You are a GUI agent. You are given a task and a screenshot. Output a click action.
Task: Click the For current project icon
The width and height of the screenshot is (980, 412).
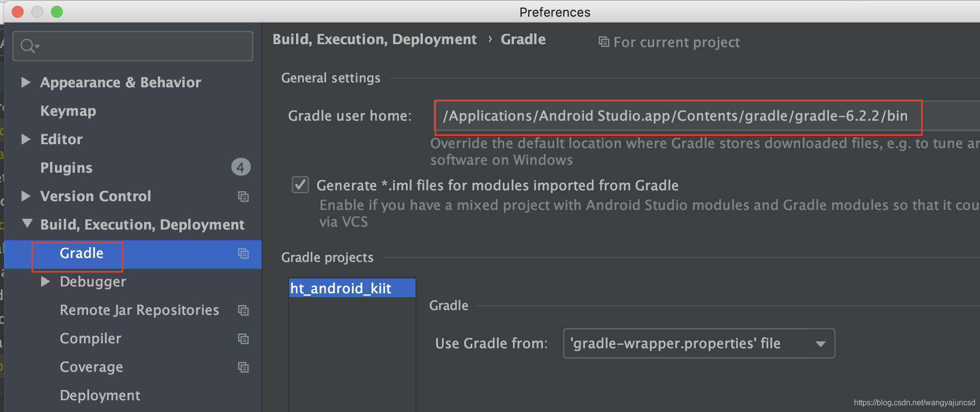604,42
